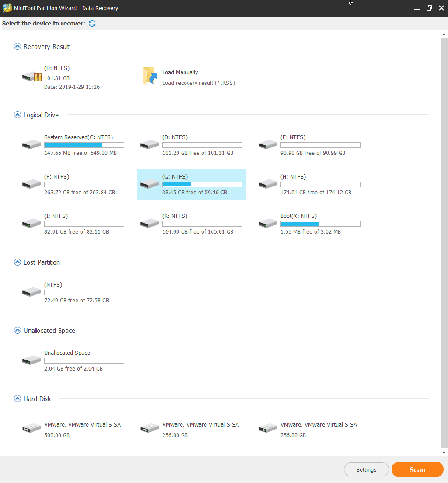Viewport: 448px width, 483px height.
Task: Collapse the Hard Disk section
Action: (x=17, y=399)
